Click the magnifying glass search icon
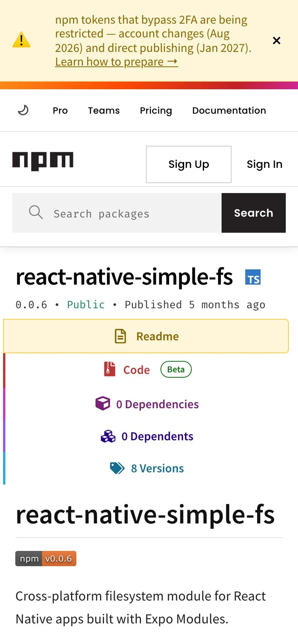The width and height of the screenshot is (298, 644). tap(36, 212)
